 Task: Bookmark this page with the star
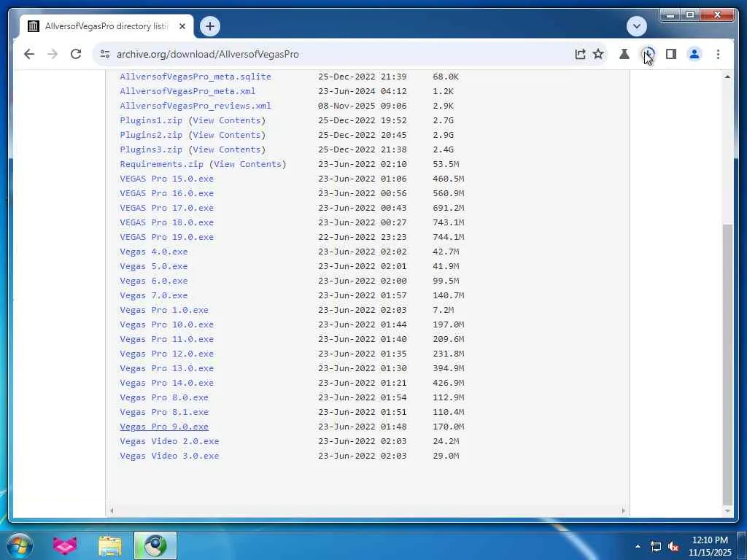[598, 54]
